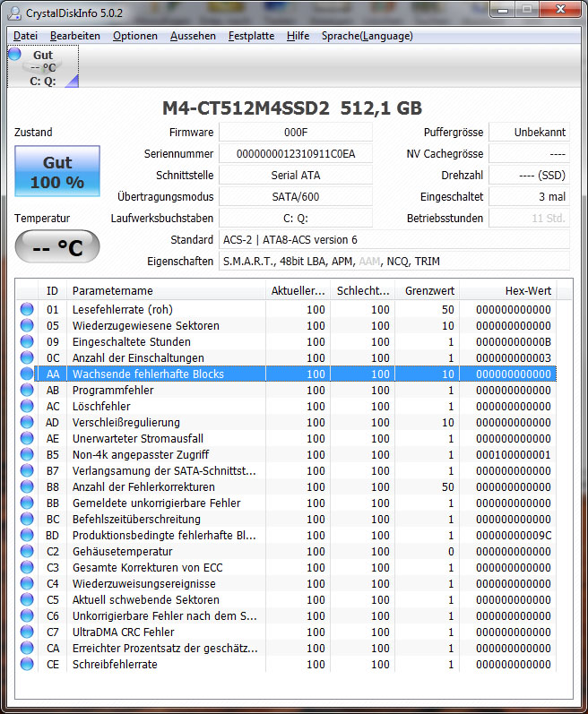Select the C: Q: disk tab
The width and height of the screenshot is (588, 714).
tap(43, 67)
